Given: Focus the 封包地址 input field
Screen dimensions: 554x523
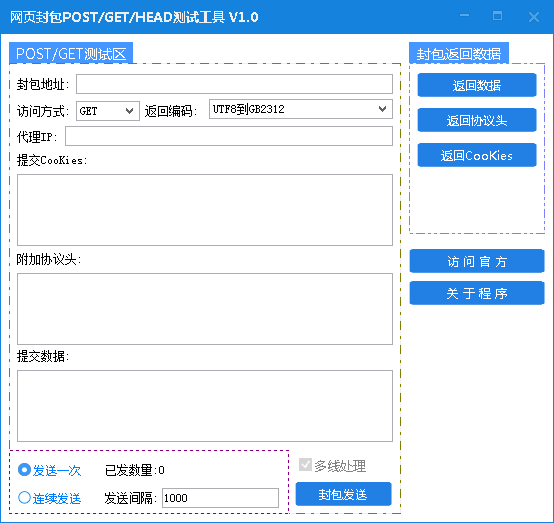Looking at the screenshot, I should tap(234, 84).
